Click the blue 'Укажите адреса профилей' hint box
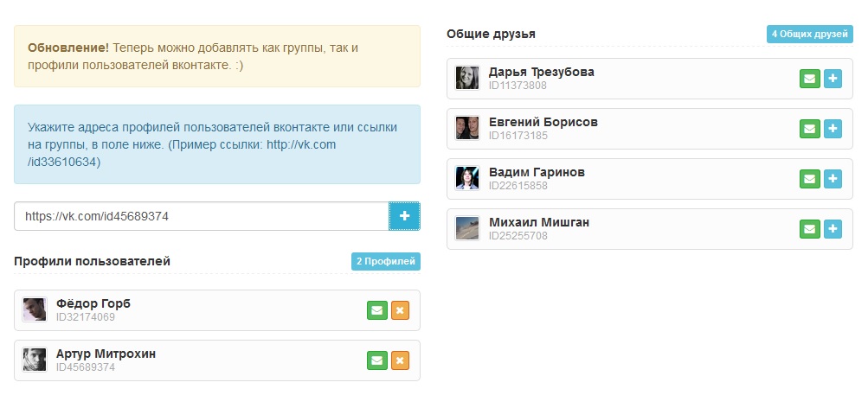 (x=217, y=145)
